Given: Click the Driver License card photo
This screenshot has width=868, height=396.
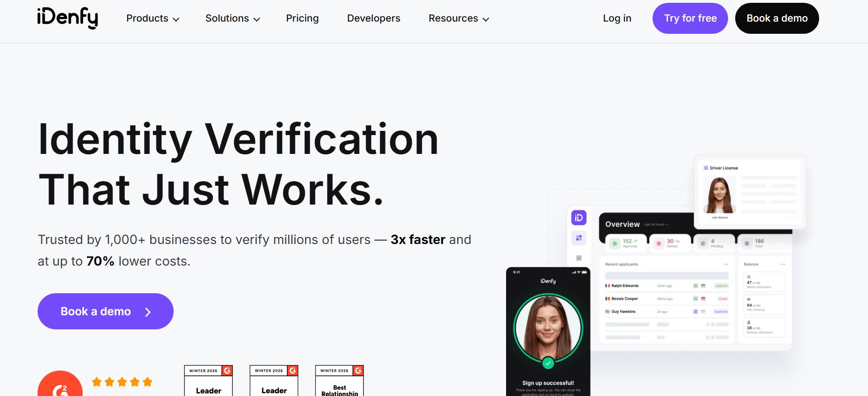Looking at the screenshot, I should (x=719, y=195).
